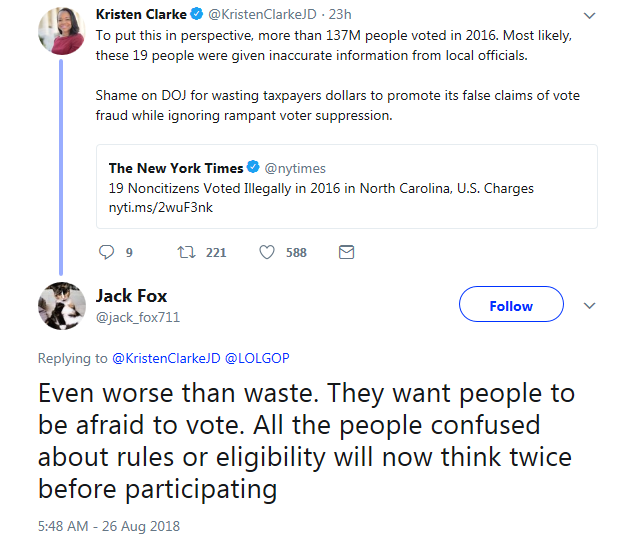
Task: Expand the options chevron on Kristen Clarke's tweet
Action: tap(589, 16)
